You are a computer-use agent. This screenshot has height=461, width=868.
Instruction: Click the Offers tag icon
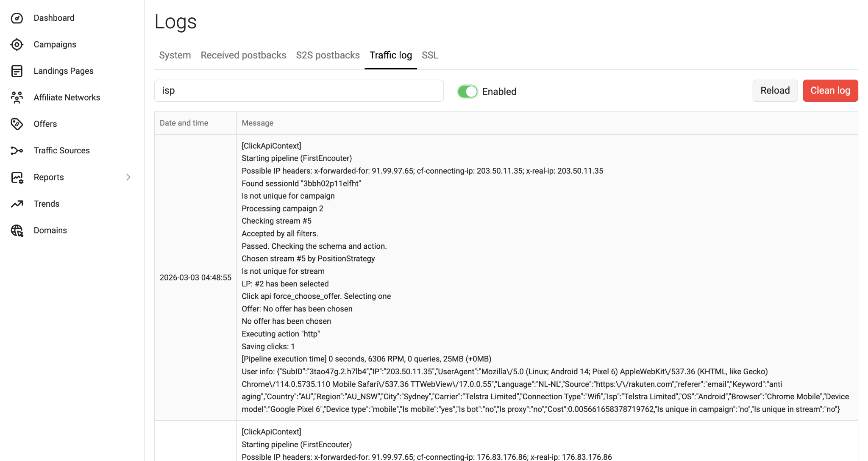pos(17,124)
